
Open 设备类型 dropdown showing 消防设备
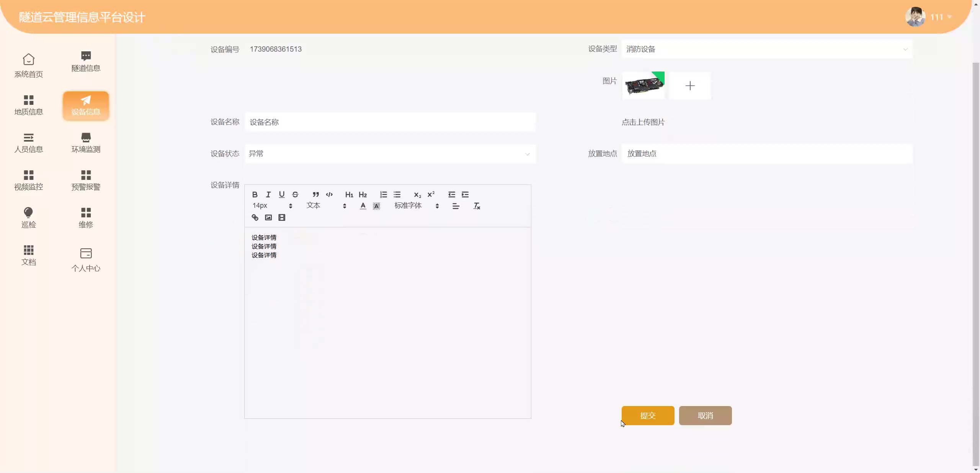(766, 49)
